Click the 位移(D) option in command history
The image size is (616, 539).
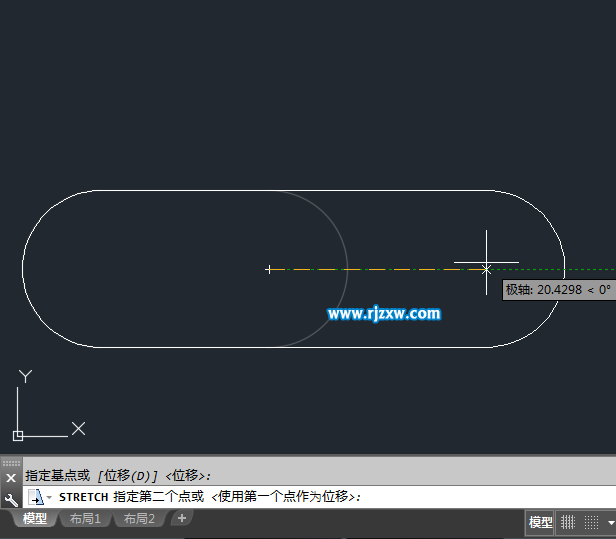point(127,476)
